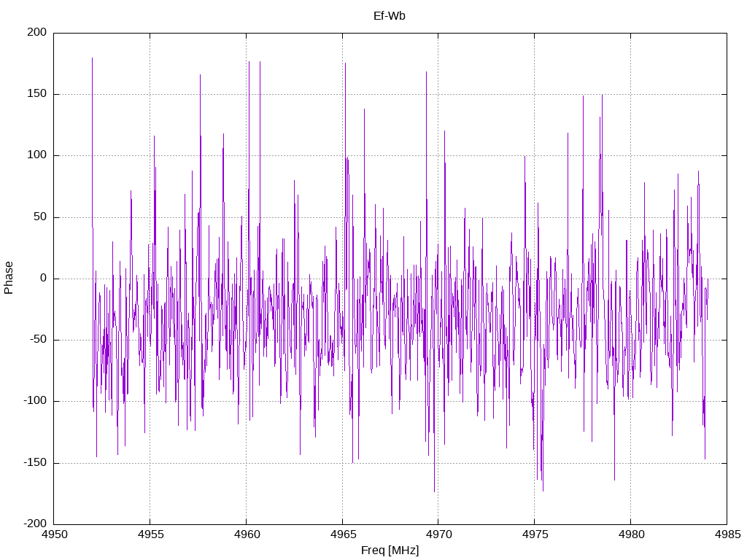Click x-axis tick label 4960

(x=247, y=534)
